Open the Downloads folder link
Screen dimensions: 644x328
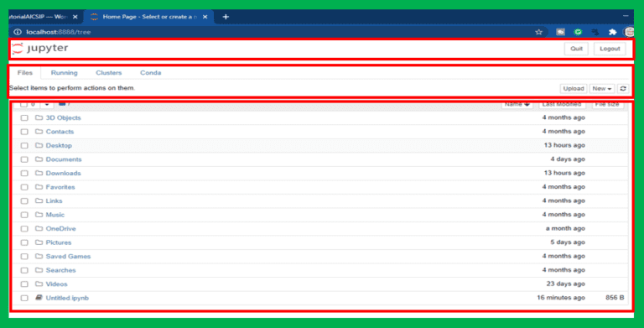tap(63, 173)
